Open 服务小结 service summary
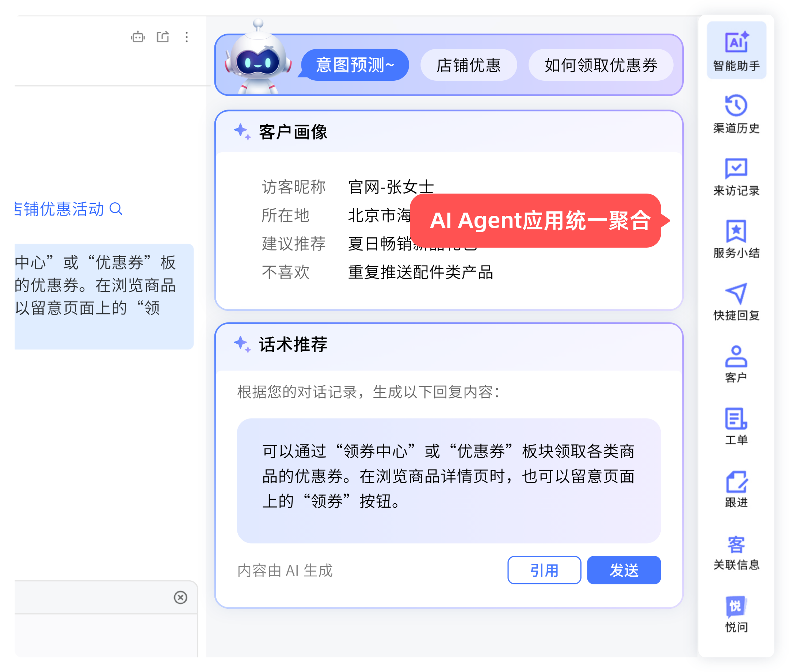The height and width of the screenshot is (672, 789). (x=736, y=238)
